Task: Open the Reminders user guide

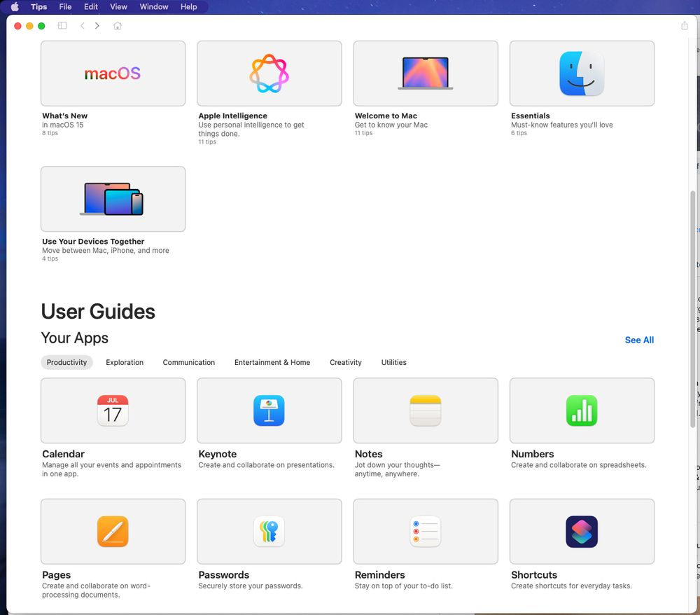Action: (x=425, y=532)
